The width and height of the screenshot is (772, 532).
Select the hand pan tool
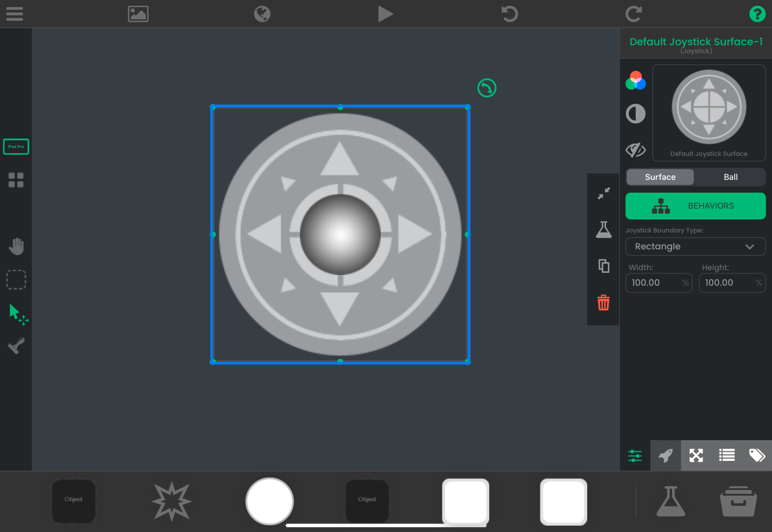pyautogui.click(x=16, y=246)
